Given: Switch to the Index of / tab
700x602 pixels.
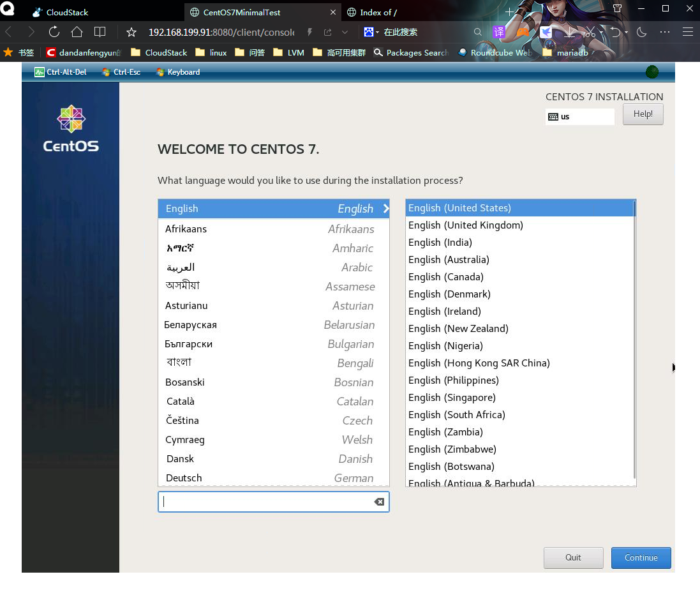Looking at the screenshot, I should pyautogui.click(x=378, y=13).
